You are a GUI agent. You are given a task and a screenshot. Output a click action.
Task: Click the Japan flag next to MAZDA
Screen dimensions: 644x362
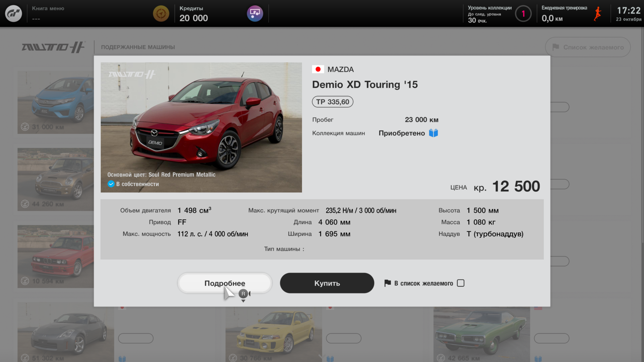point(318,69)
